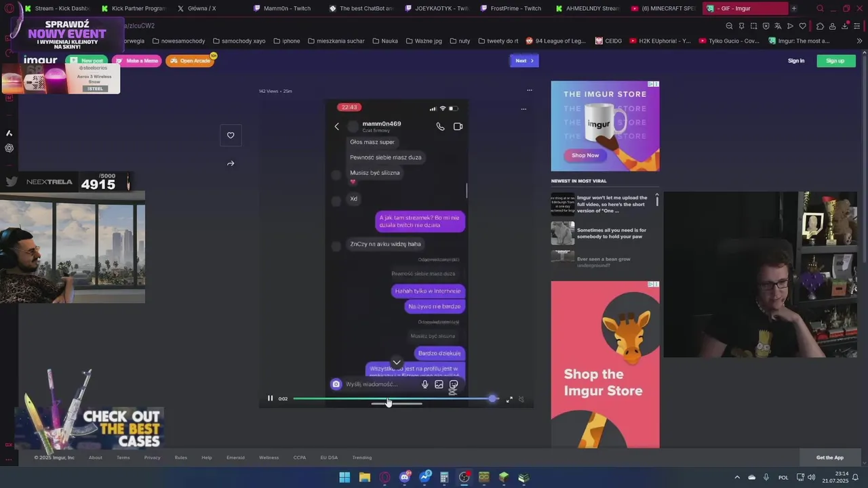Click the heart favorite icon beside the post
This screenshot has height=488, width=868.
[231, 136]
